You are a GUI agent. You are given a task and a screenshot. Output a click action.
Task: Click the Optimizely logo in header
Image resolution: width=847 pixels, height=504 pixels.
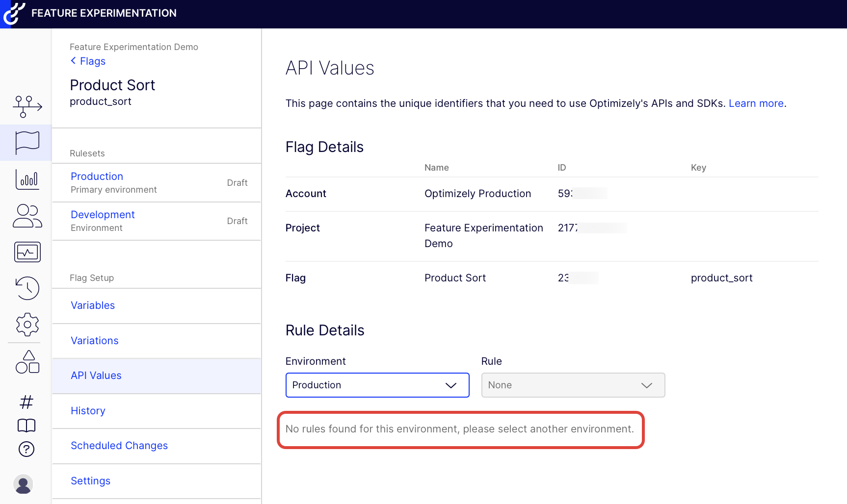[14, 13]
